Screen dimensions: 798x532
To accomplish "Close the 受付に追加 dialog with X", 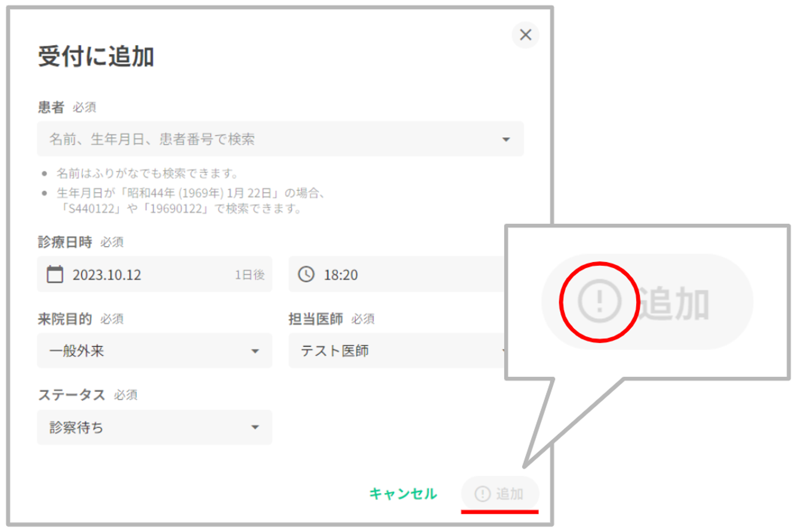I will [x=525, y=35].
